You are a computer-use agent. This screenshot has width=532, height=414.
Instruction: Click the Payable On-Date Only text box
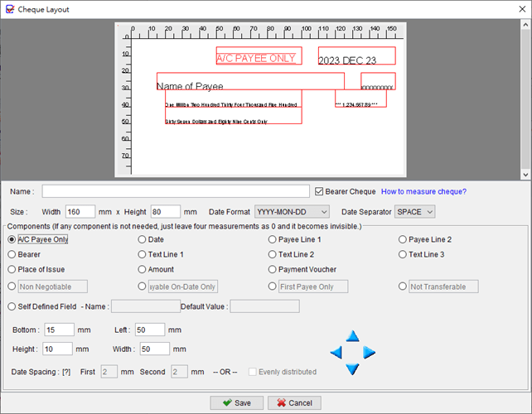pos(183,286)
